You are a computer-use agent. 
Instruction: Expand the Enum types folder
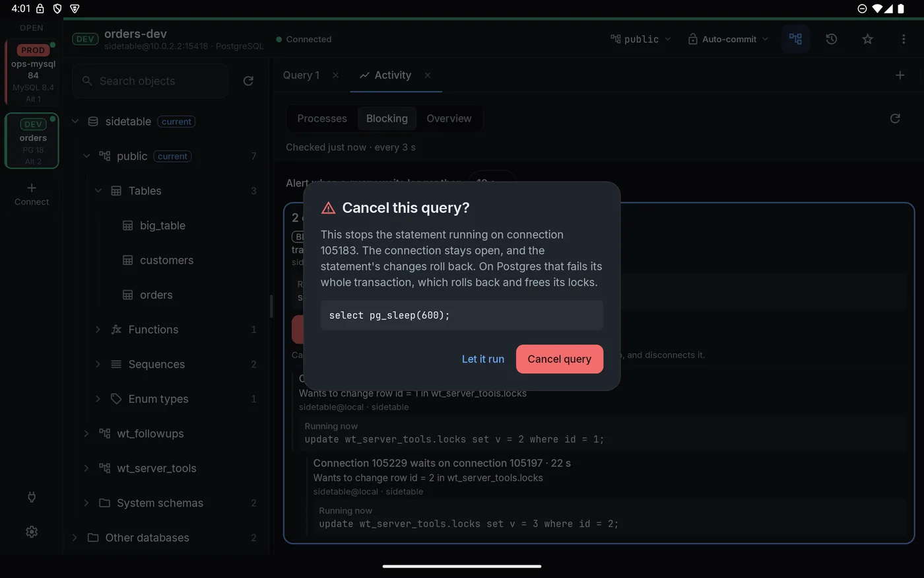tap(98, 399)
